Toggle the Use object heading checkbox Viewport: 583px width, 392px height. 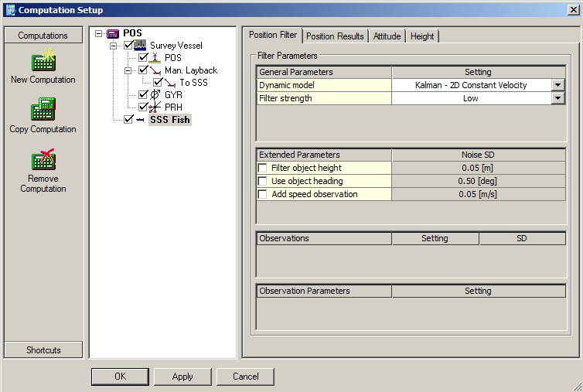[x=264, y=181]
